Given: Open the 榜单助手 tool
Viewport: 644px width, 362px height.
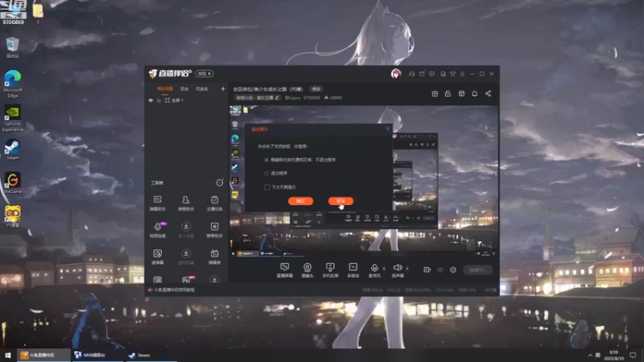Looking at the screenshot, I should pyautogui.click(x=214, y=229).
